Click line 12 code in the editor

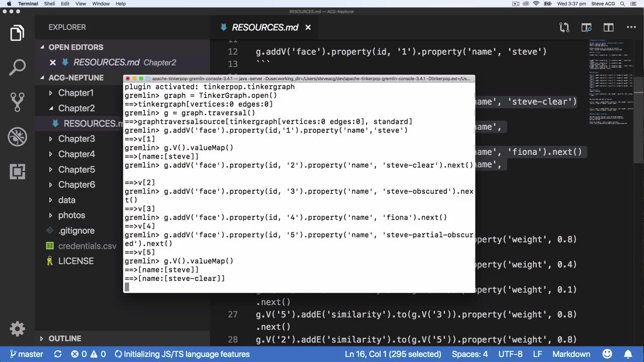click(401, 52)
